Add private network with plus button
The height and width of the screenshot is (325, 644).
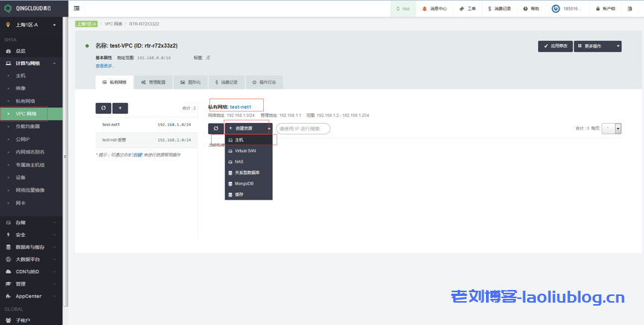point(120,108)
